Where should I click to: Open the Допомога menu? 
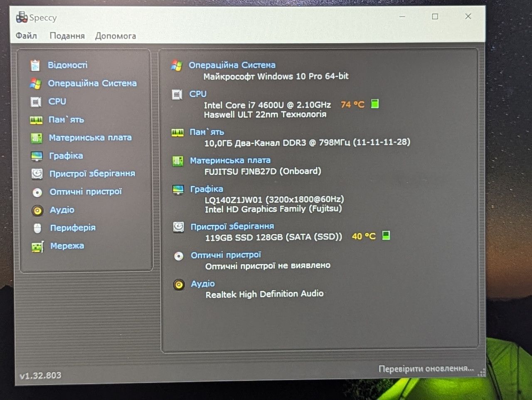coord(116,36)
